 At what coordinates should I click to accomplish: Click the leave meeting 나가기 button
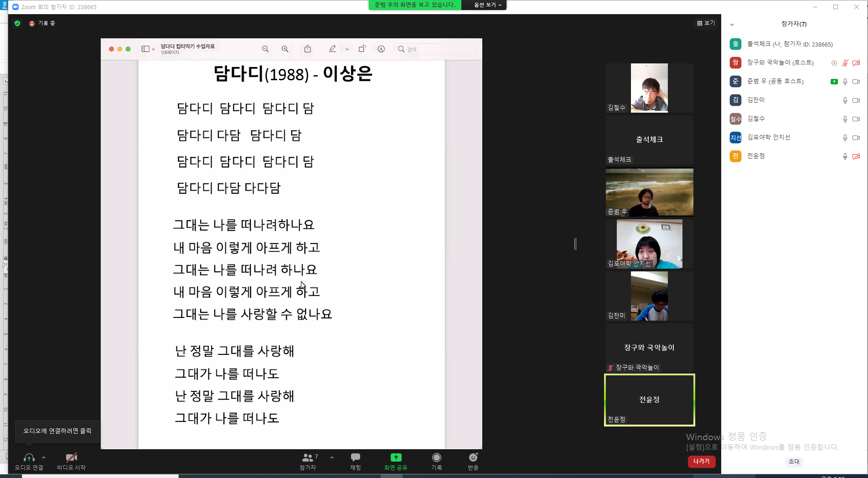pos(702,461)
